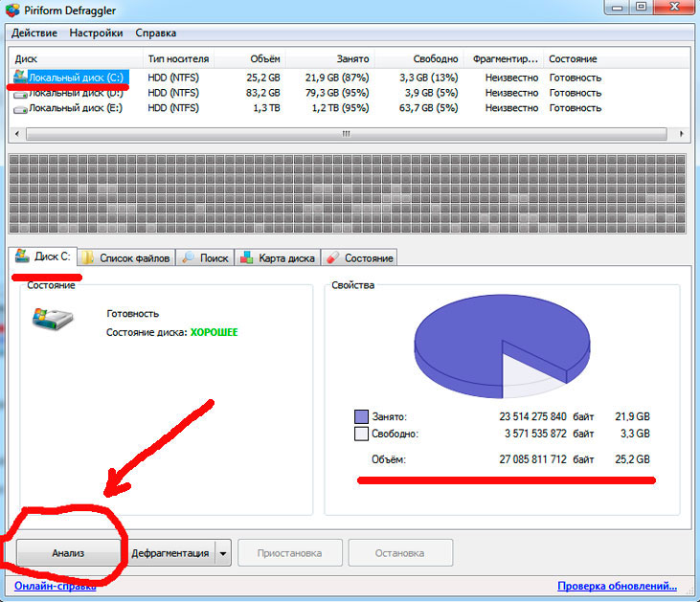Viewport: 700px width, 602px height.
Task: Click the 3,3 GB (13%) free cell
Action: point(429,78)
